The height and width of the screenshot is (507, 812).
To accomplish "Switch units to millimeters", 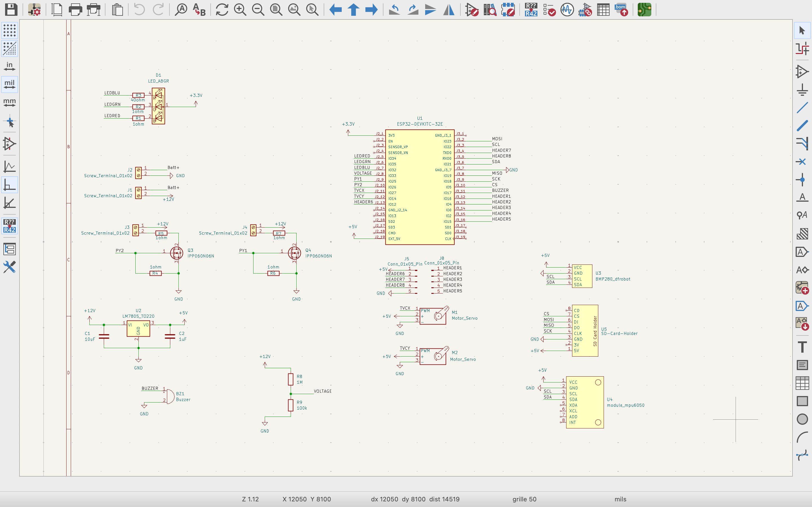I will 9,102.
